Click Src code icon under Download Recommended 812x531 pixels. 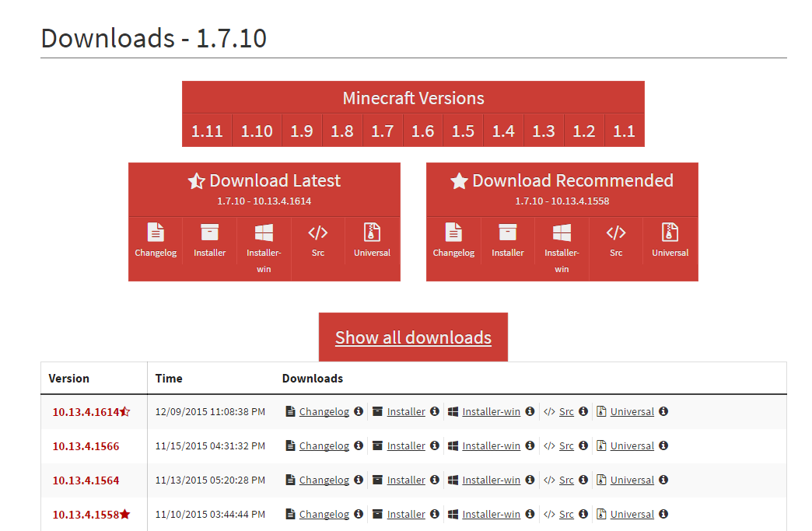(616, 232)
